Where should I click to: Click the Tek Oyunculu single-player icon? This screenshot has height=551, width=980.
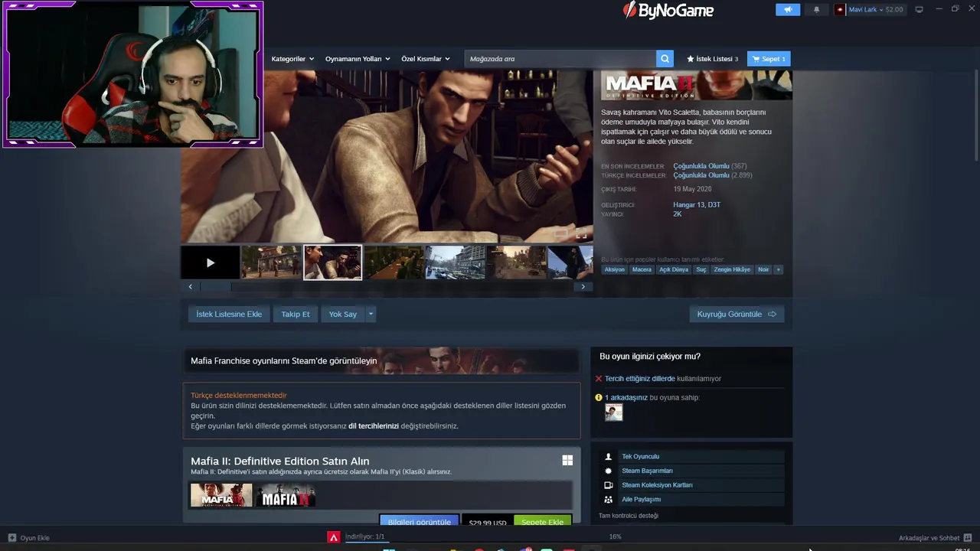pyautogui.click(x=609, y=456)
